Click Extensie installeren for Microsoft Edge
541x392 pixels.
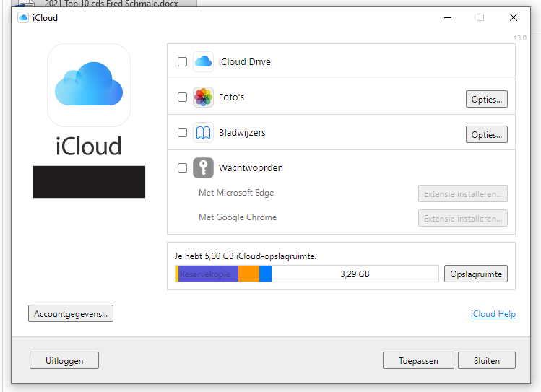(463, 193)
